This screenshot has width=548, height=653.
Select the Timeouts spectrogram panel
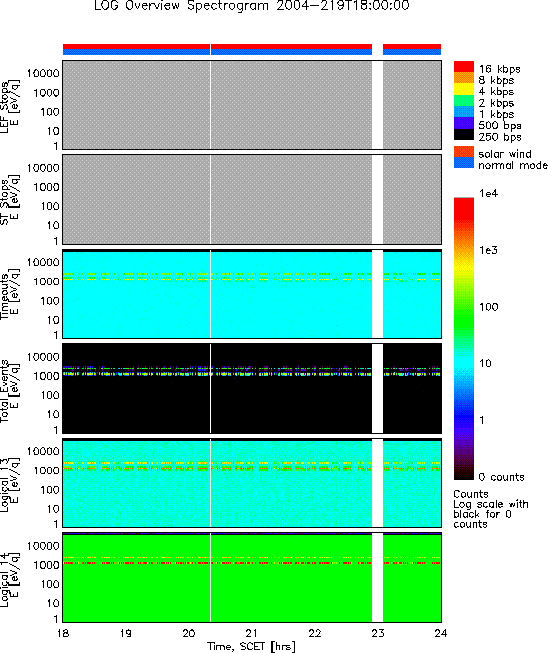252,294
